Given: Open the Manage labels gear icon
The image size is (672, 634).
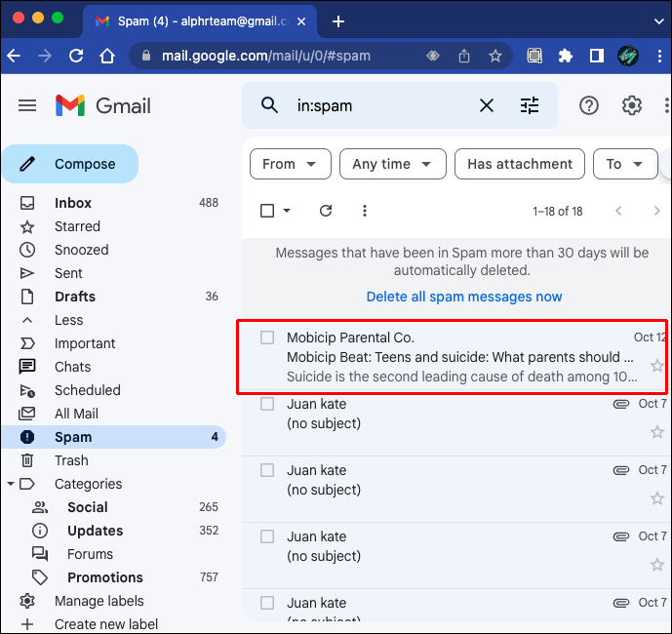Looking at the screenshot, I should (27, 601).
